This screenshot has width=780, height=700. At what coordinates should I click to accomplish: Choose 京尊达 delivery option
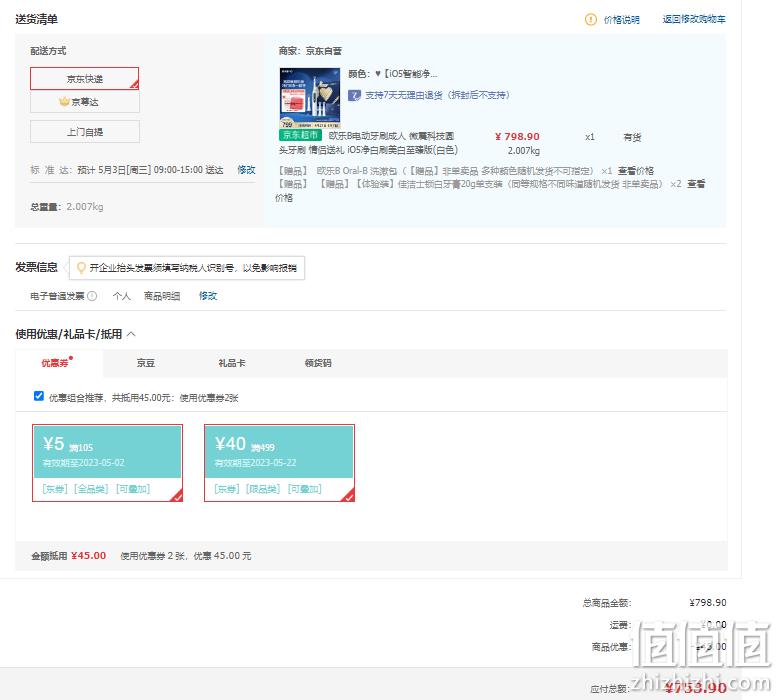point(85,102)
